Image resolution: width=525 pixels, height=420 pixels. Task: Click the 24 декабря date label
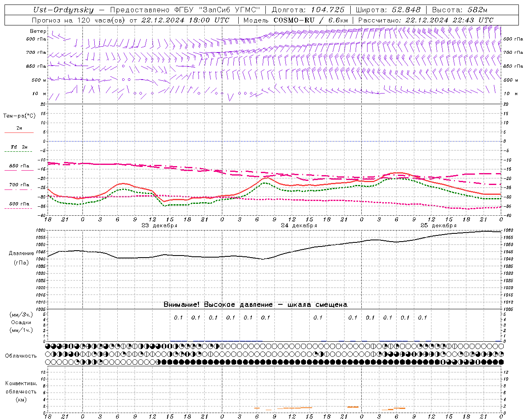tap(299, 226)
